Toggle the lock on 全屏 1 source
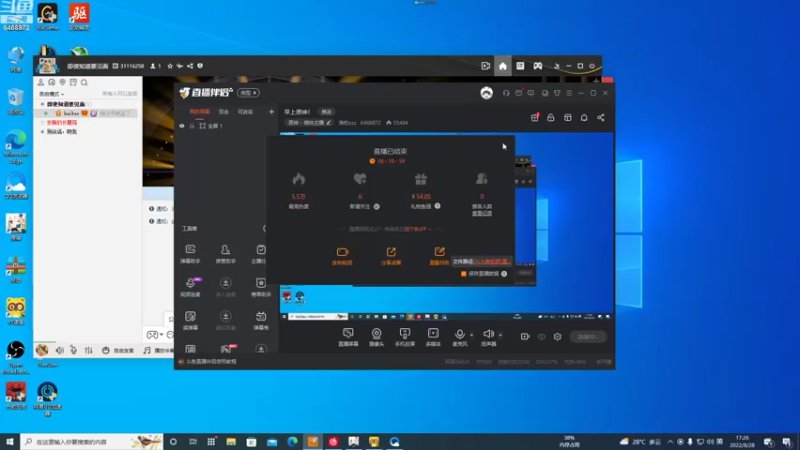The image size is (800, 450). (x=192, y=126)
